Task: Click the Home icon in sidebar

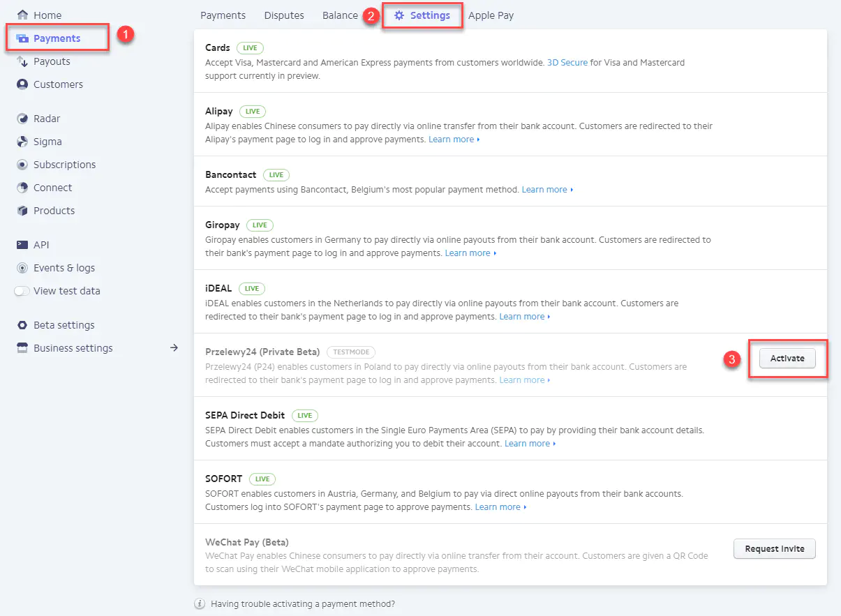Action: (22, 15)
